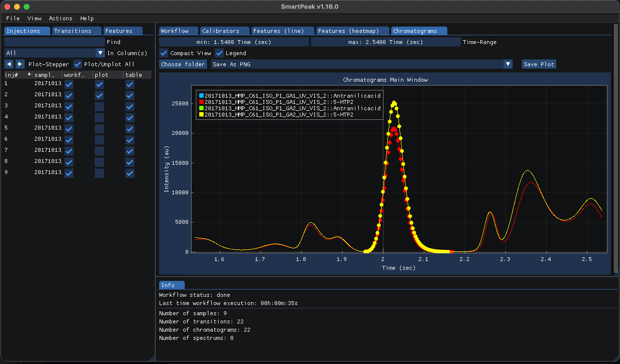The width and height of the screenshot is (620, 364).
Task: Enable plot checkbox for injection 5
Action: [99, 129]
